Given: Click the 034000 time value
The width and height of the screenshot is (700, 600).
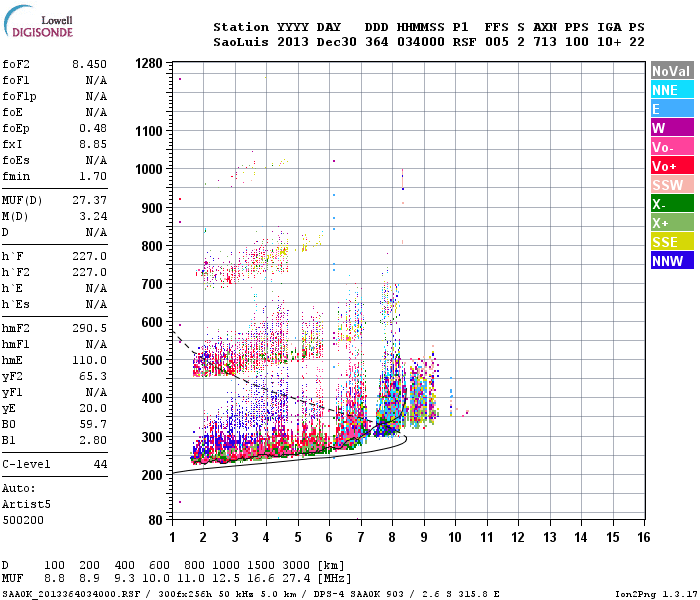Looking at the screenshot, I should tap(421, 42).
